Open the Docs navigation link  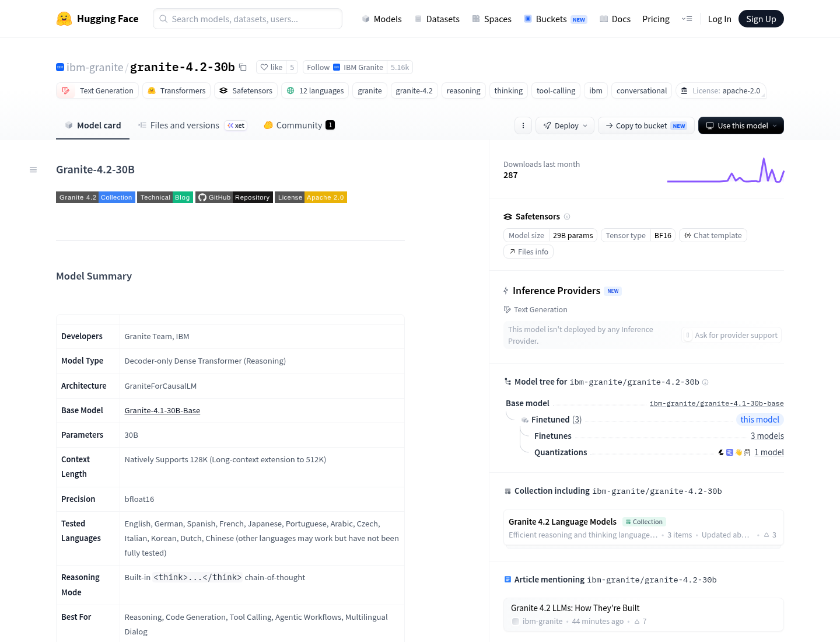(x=615, y=19)
